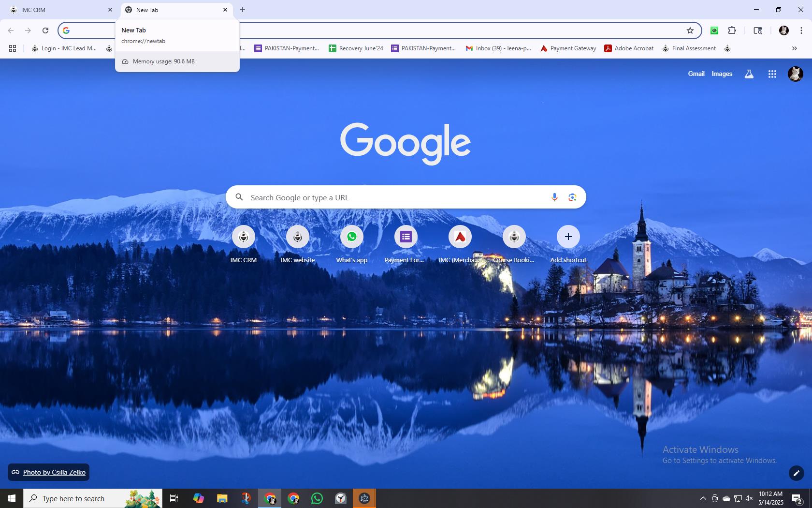Open the Gmail link
The image size is (812, 508).
[x=696, y=74]
